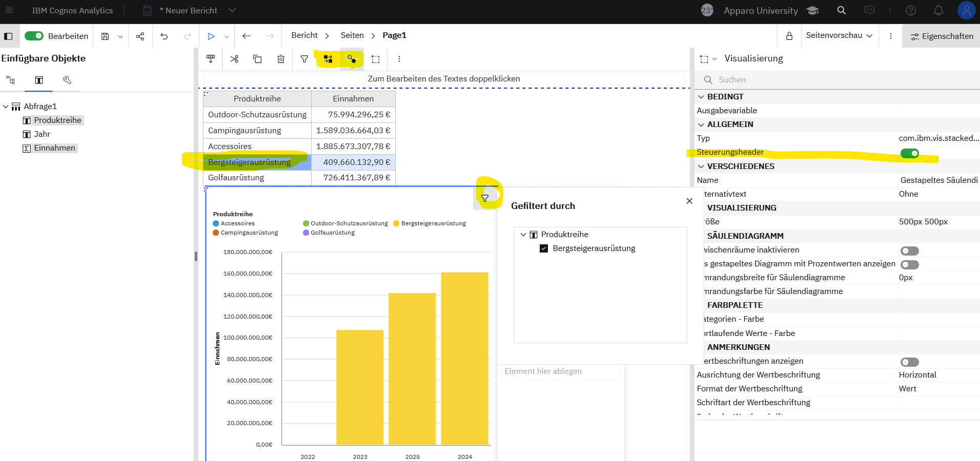Screen dimensions: 980x461
Task: Disable the Steuerungsheader toggle
Action: (x=909, y=153)
